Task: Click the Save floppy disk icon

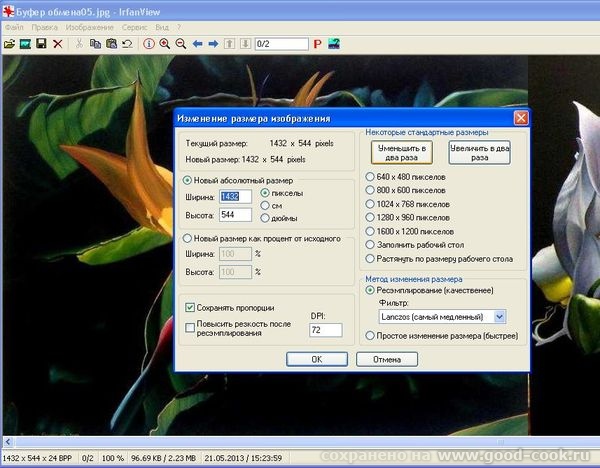Action: 41,44
